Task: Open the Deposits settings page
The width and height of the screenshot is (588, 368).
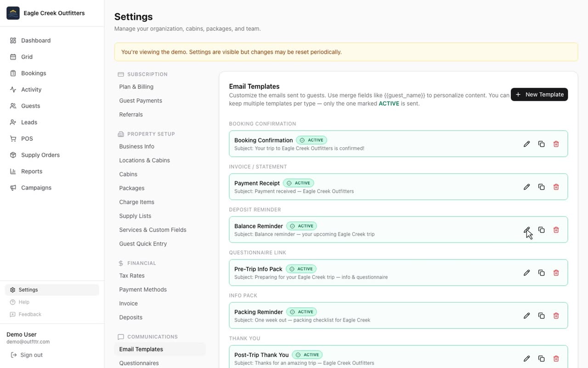Action: click(160, 317)
